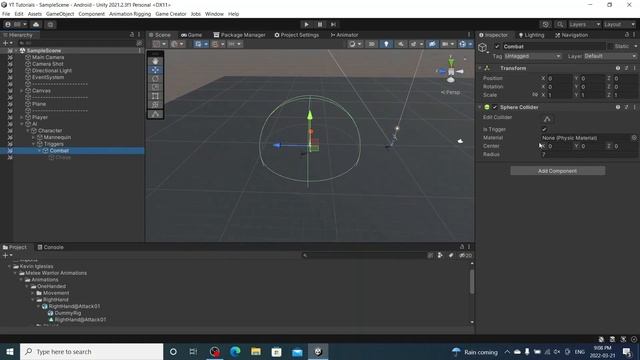Screen dimensions: 640x360
Task: Open the Layout dropdown
Action: pos(620,24)
